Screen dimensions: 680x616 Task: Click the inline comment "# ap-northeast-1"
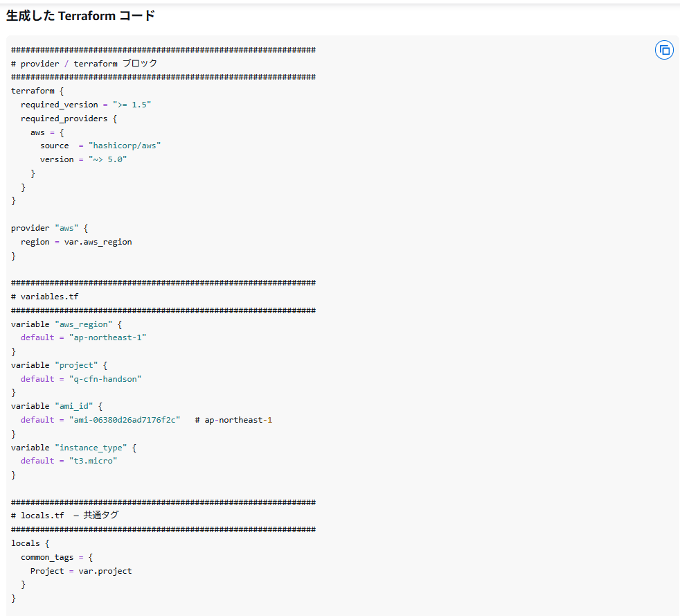click(234, 420)
